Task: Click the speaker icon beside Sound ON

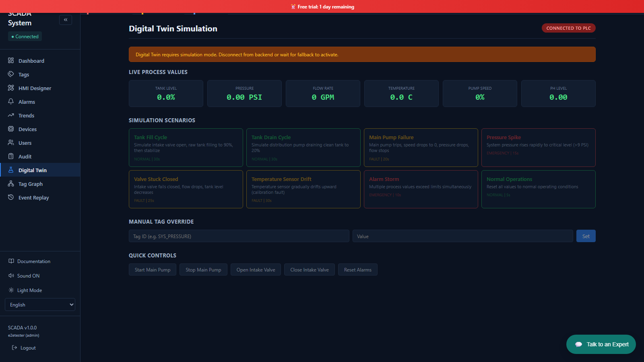Action: (x=11, y=276)
